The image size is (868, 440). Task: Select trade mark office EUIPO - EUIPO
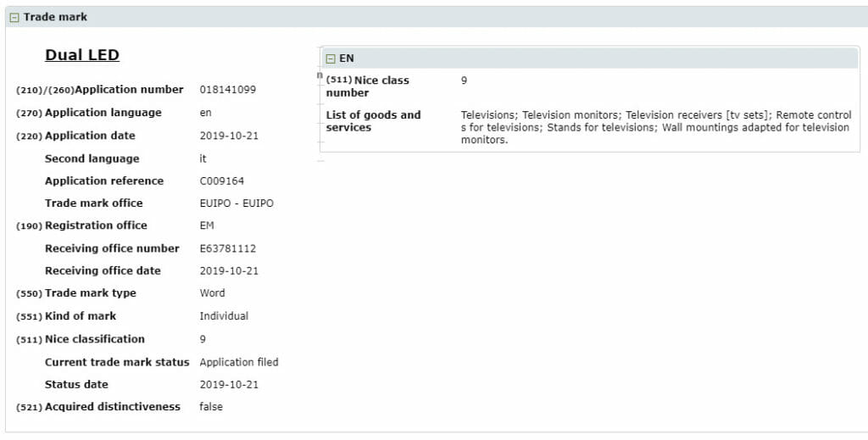(x=236, y=203)
